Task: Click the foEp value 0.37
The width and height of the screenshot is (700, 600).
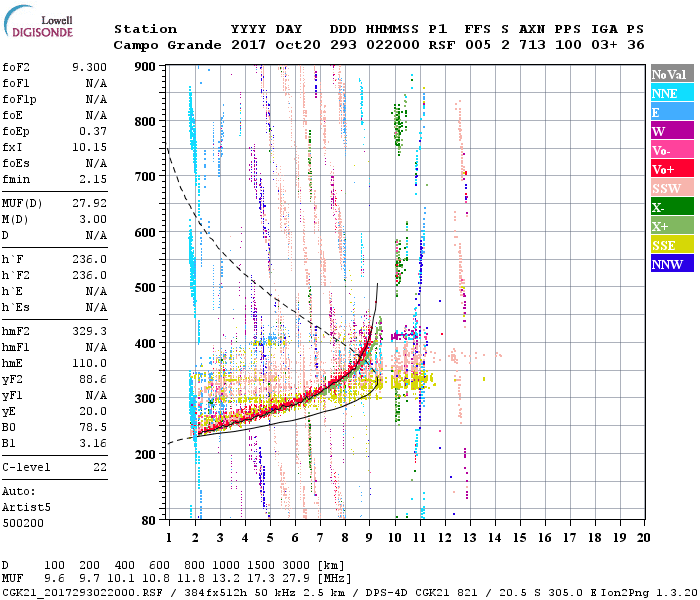Action: [x=93, y=131]
